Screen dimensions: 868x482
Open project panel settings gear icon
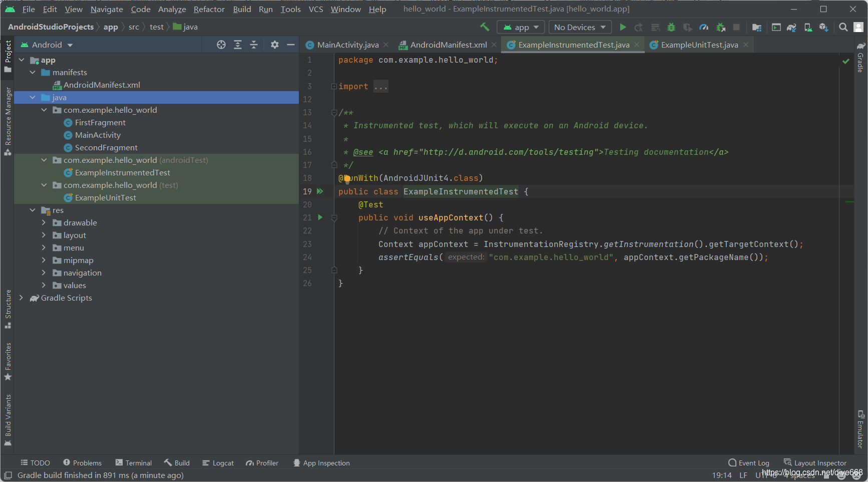coord(274,45)
